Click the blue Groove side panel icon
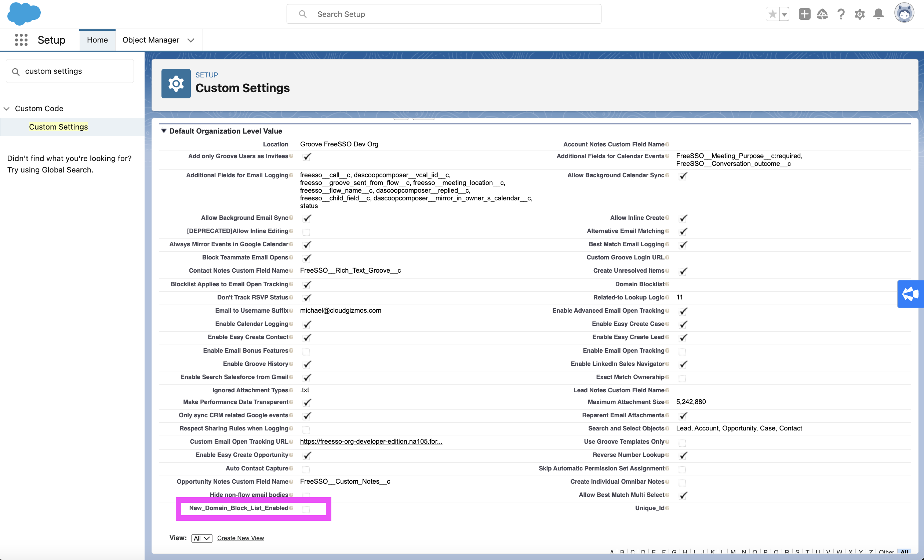 pos(910,294)
